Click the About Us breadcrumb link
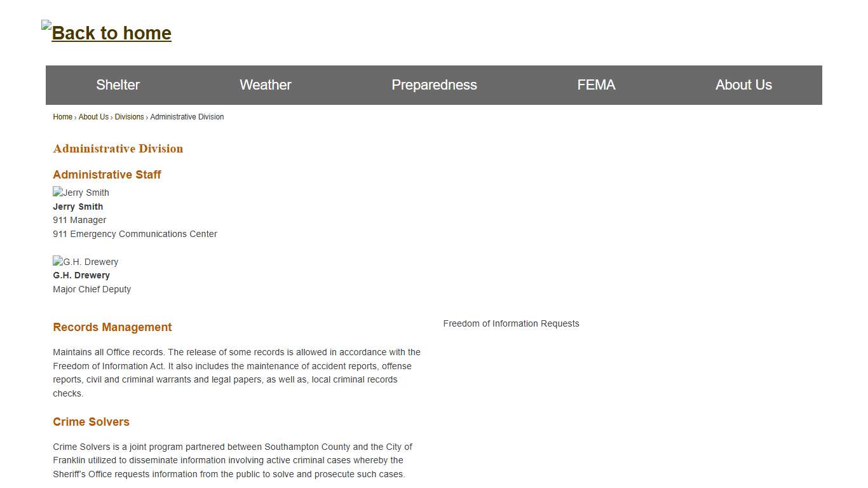Image resolution: width=868 pixels, height=488 pixels. tap(93, 117)
